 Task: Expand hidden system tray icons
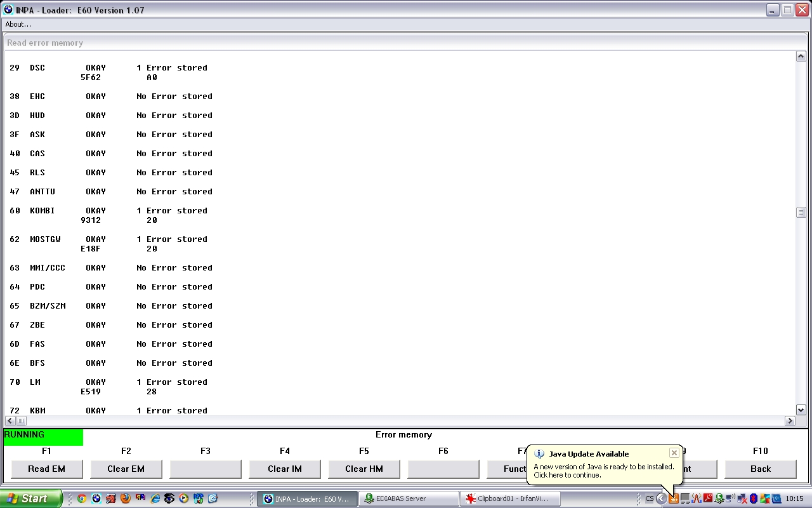click(661, 498)
